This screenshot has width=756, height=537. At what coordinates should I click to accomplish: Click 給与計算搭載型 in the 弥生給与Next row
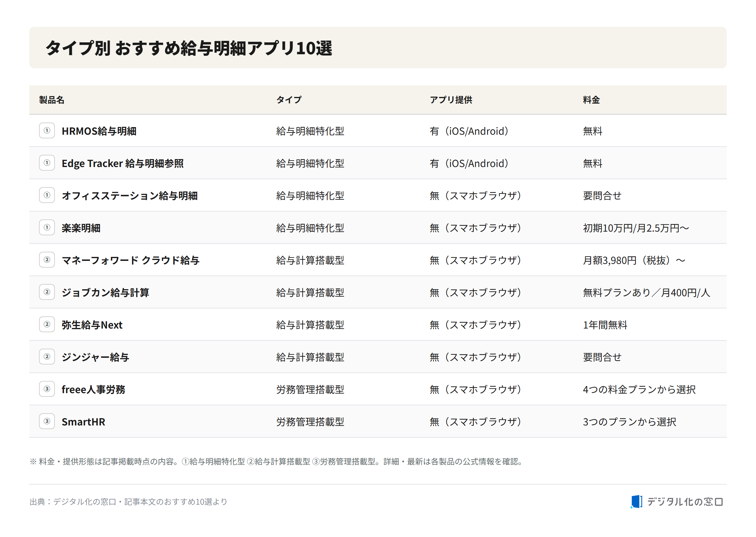pyautogui.click(x=310, y=325)
